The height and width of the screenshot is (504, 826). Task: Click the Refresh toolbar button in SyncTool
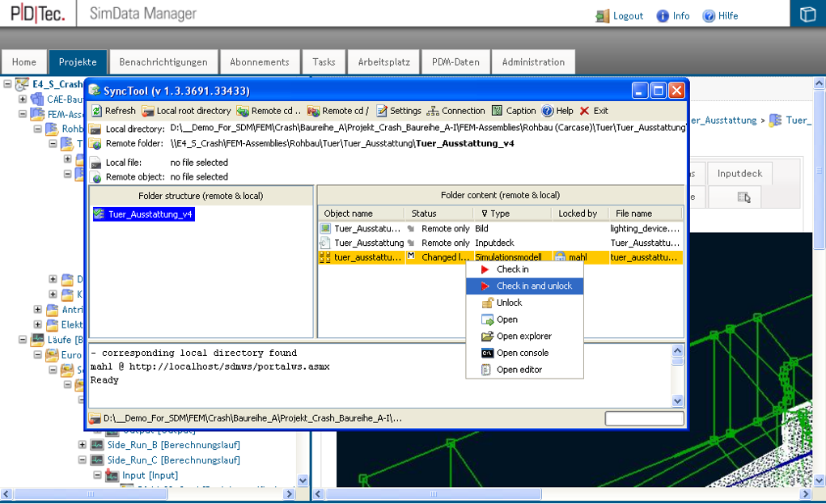[114, 111]
